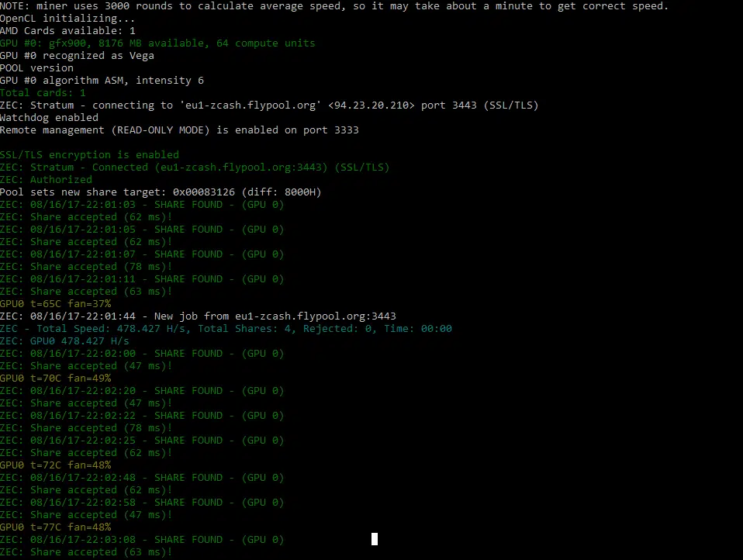Viewport: 743px width, 560px height.
Task: Click the 22:02:58 SHARE FOUND line
Action: [142, 502]
